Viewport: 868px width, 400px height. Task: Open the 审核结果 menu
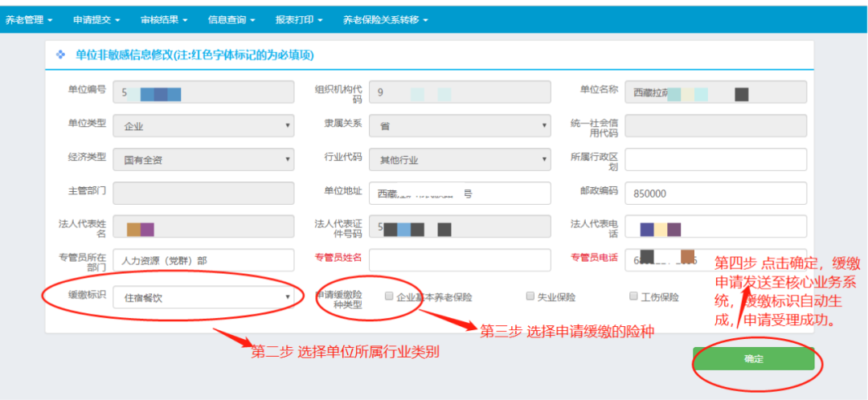(x=164, y=18)
